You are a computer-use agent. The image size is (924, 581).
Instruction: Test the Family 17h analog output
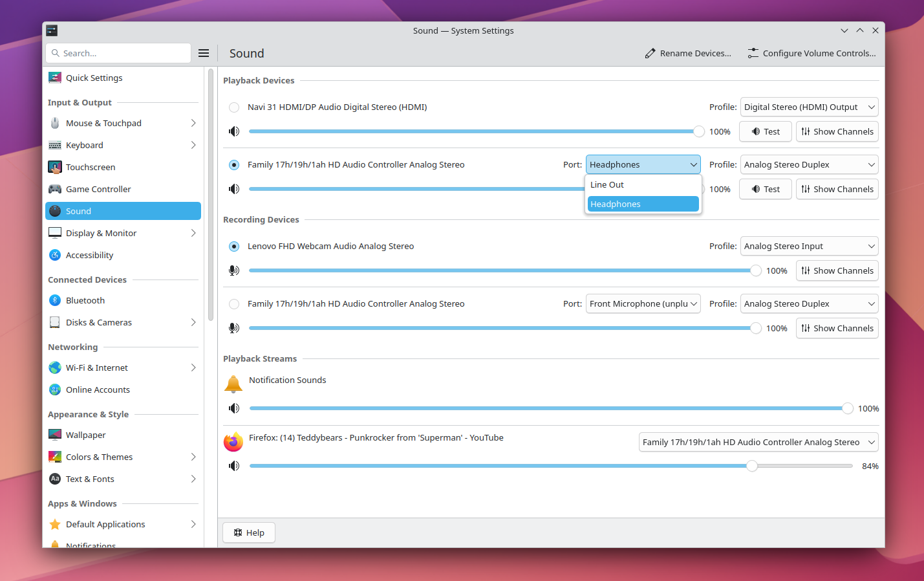click(x=766, y=190)
